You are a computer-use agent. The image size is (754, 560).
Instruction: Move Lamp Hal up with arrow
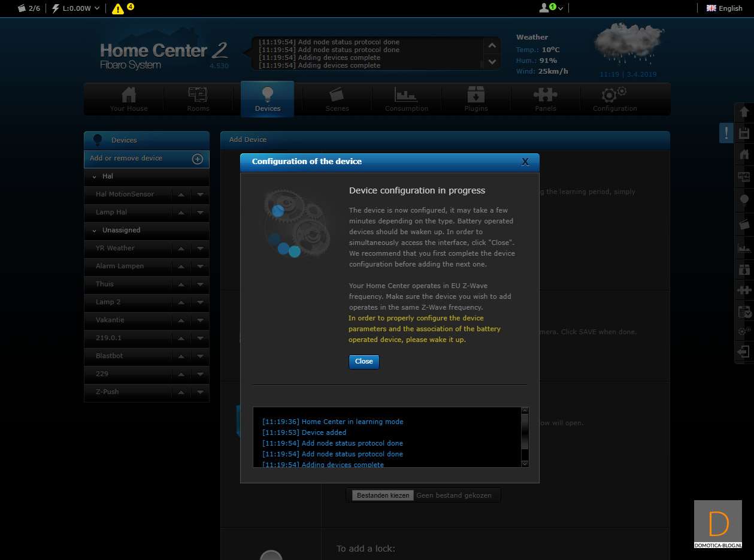(x=180, y=213)
